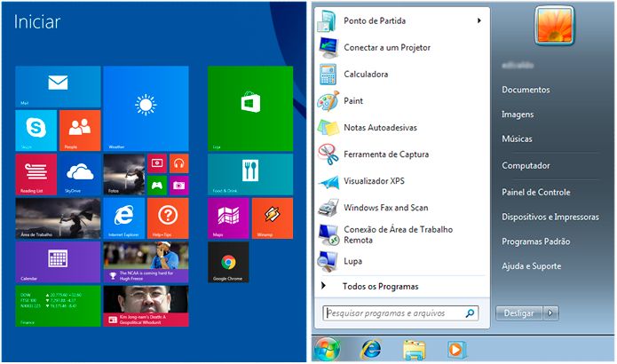Viewport: 617px width, 364px height.
Task: Click the Pesquisar programas e arquivos field
Action: (400, 313)
